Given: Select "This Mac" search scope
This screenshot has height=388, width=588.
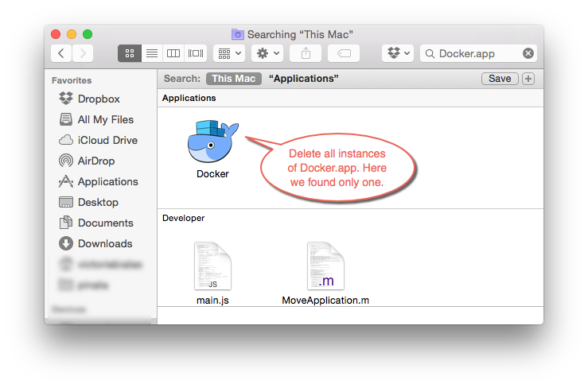Looking at the screenshot, I should (233, 79).
